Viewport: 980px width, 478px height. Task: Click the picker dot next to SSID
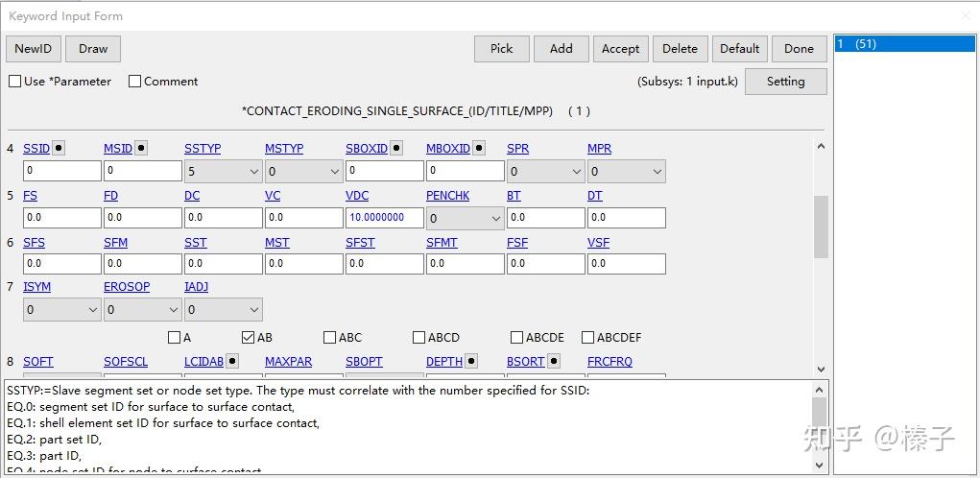[60, 148]
